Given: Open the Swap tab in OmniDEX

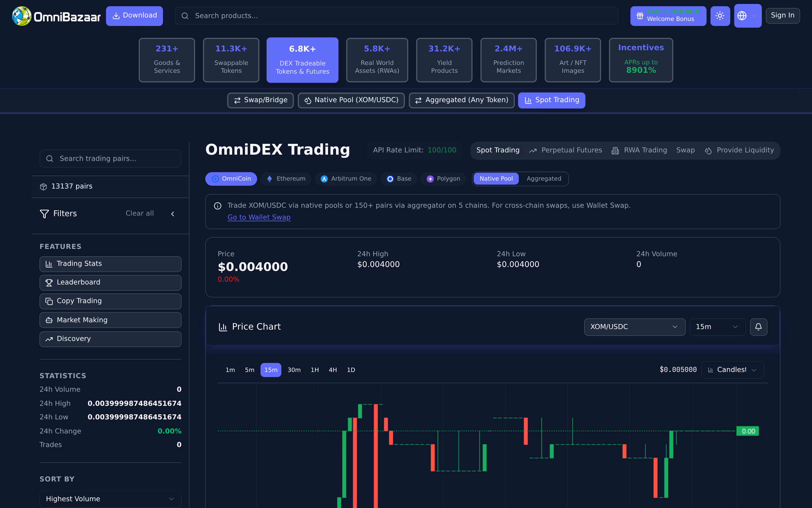Looking at the screenshot, I should click(685, 150).
